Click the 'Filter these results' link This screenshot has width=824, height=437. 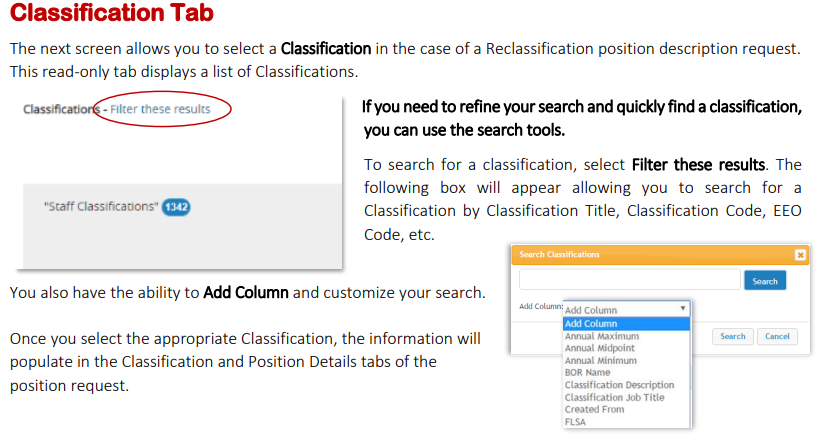point(160,108)
